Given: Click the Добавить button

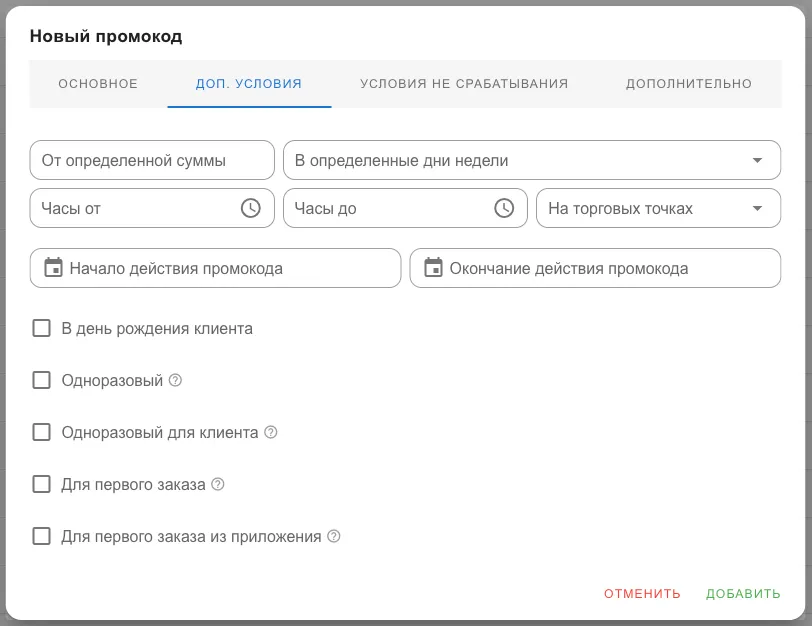Looking at the screenshot, I should tap(743, 593).
